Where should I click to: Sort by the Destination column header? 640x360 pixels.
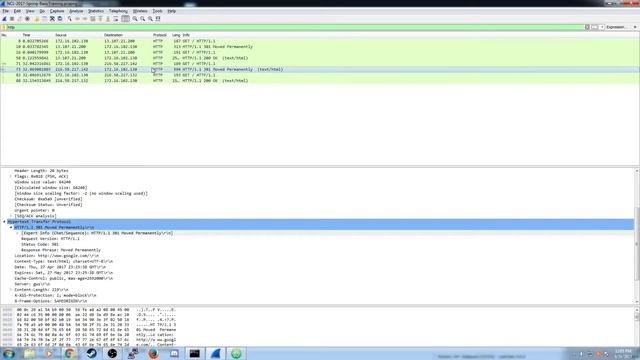click(x=113, y=35)
